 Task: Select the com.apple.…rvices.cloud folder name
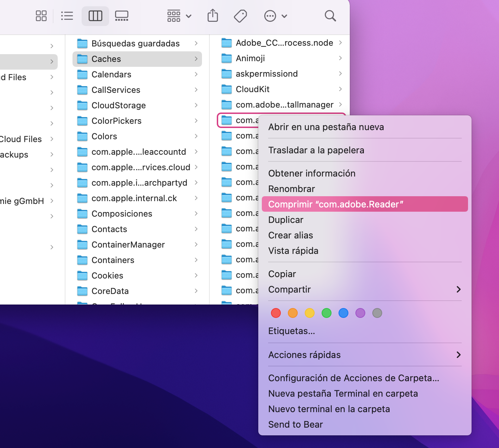pos(141,167)
